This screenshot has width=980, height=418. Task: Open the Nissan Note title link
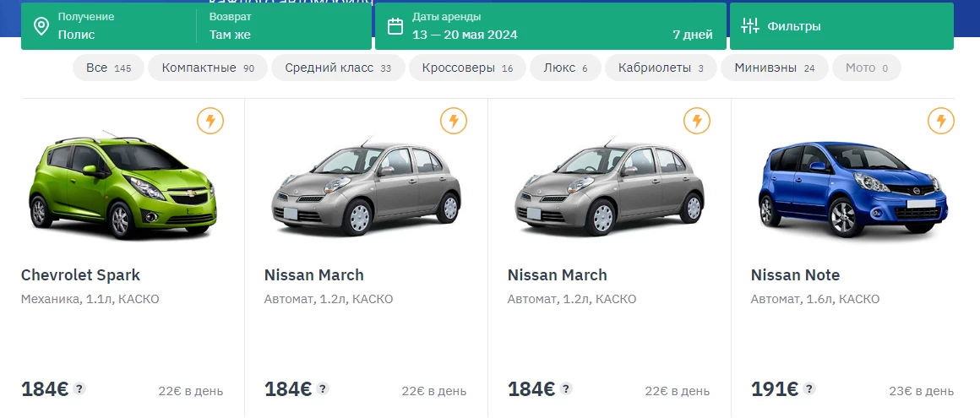[x=795, y=275]
